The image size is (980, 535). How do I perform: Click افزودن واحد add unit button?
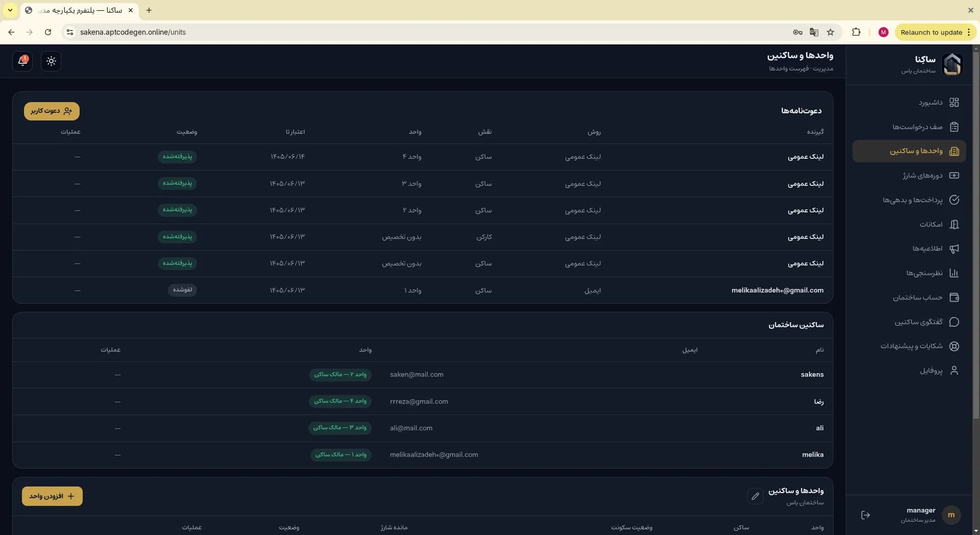pos(52,496)
